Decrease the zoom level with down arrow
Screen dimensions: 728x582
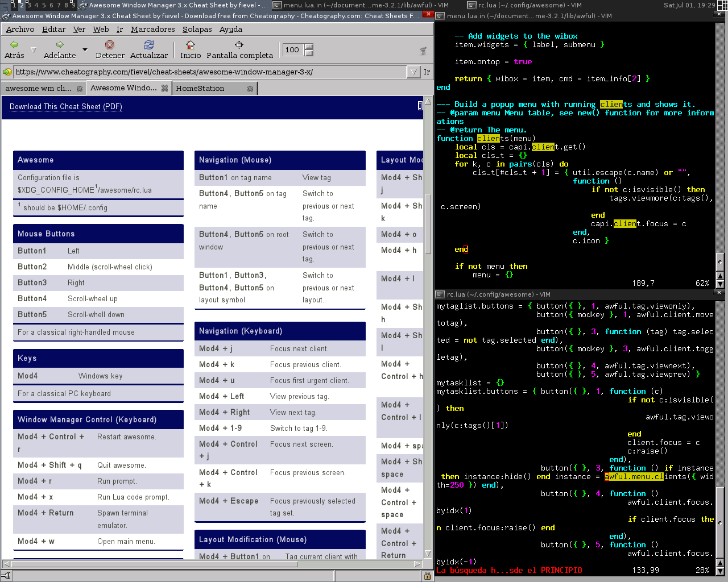[x=309, y=53]
